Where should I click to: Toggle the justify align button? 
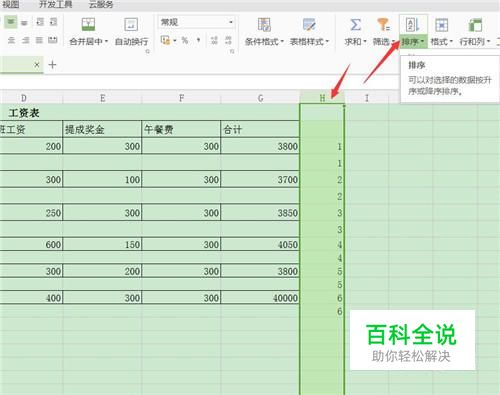click(x=39, y=40)
